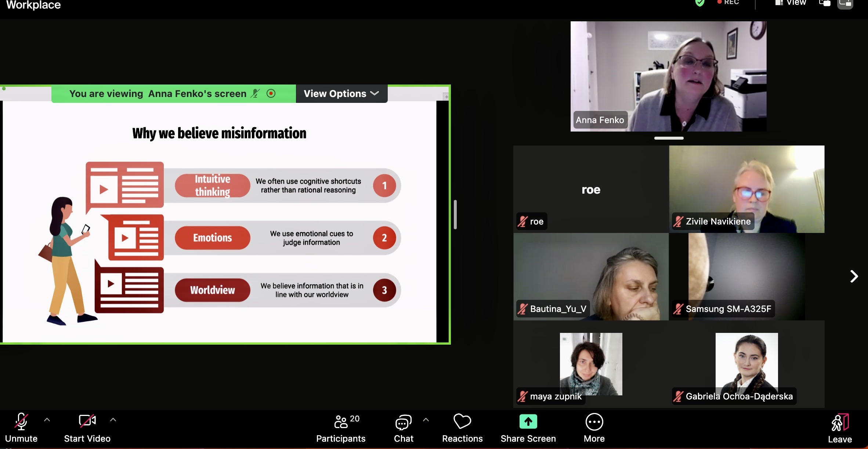The width and height of the screenshot is (868, 449).
Task: Open the Reactions heart icon
Action: pyautogui.click(x=462, y=422)
